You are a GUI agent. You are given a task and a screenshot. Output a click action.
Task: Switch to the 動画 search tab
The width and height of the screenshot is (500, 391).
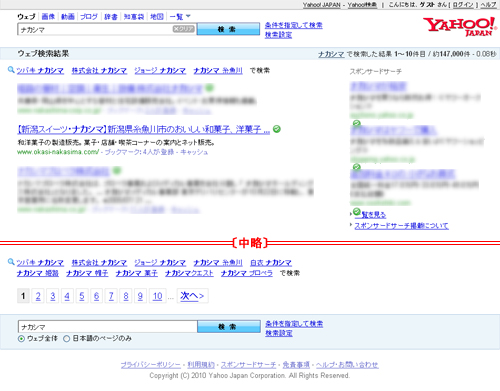68,16
